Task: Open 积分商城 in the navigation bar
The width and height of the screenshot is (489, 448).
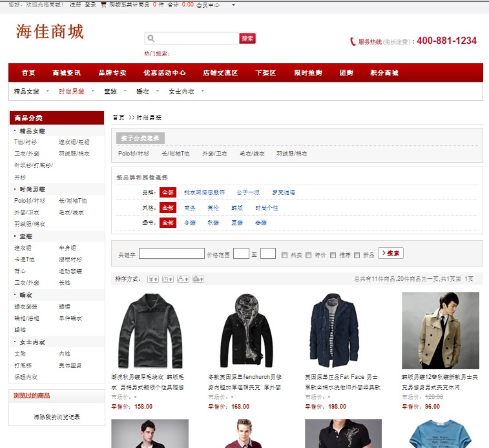Action: (x=384, y=72)
